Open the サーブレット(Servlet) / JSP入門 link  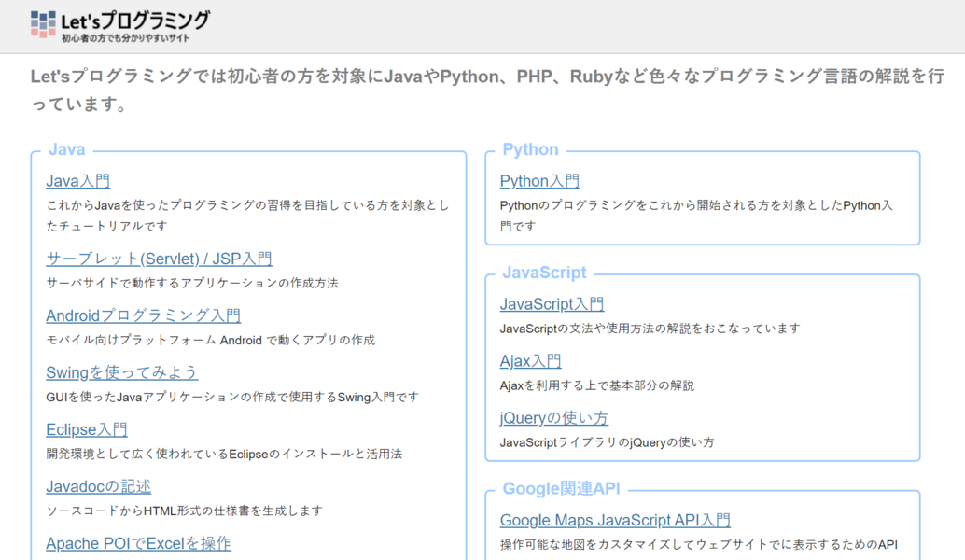159,258
